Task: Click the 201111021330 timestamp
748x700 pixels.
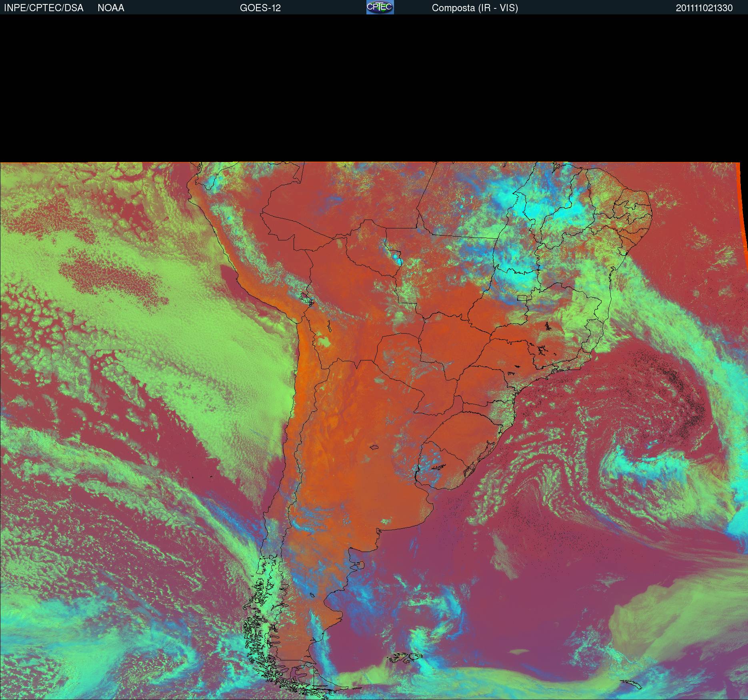Action: point(704,8)
